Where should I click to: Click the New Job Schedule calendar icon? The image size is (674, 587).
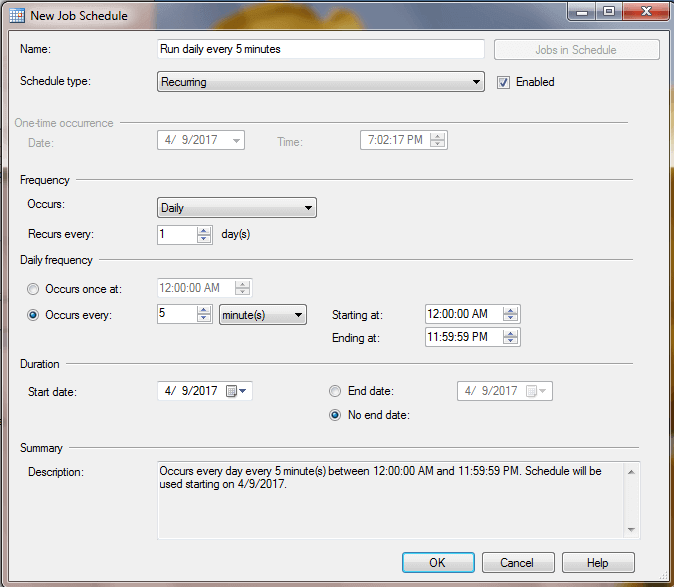[x=17, y=15]
